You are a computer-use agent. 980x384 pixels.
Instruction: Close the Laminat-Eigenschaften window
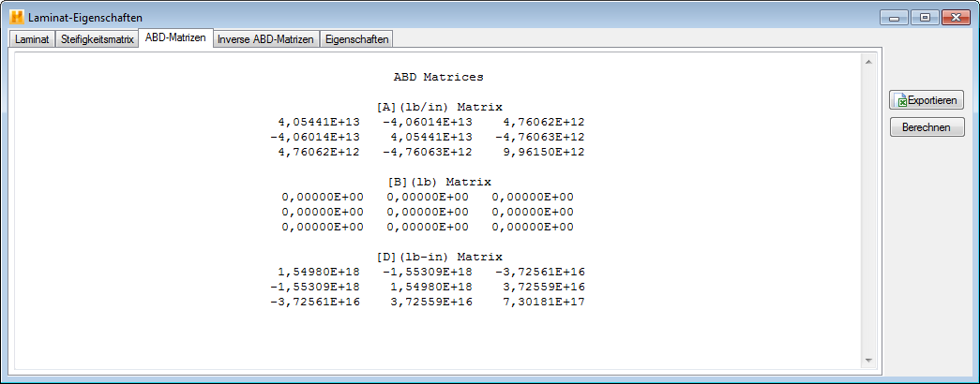coord(955,17)
